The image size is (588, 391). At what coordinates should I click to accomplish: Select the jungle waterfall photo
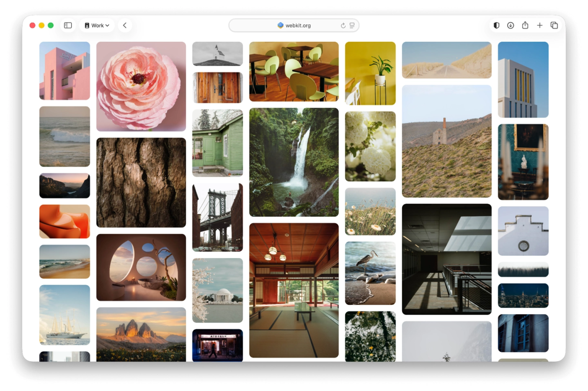point(294,162)
